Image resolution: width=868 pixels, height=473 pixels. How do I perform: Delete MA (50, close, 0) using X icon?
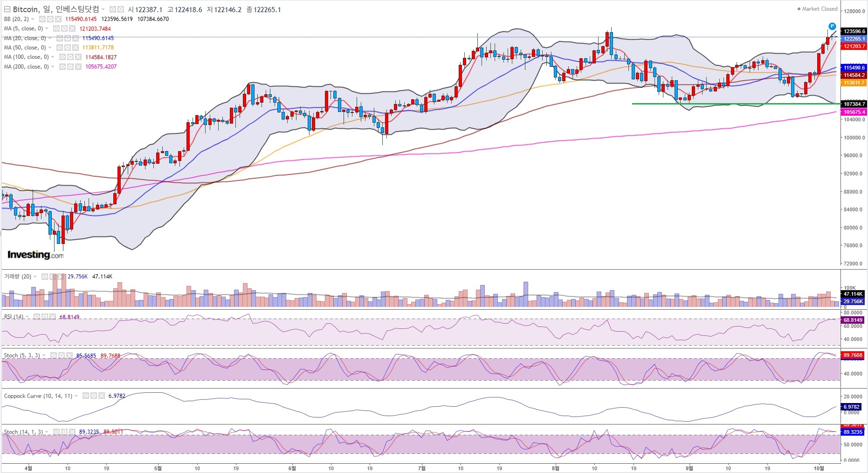76,48
